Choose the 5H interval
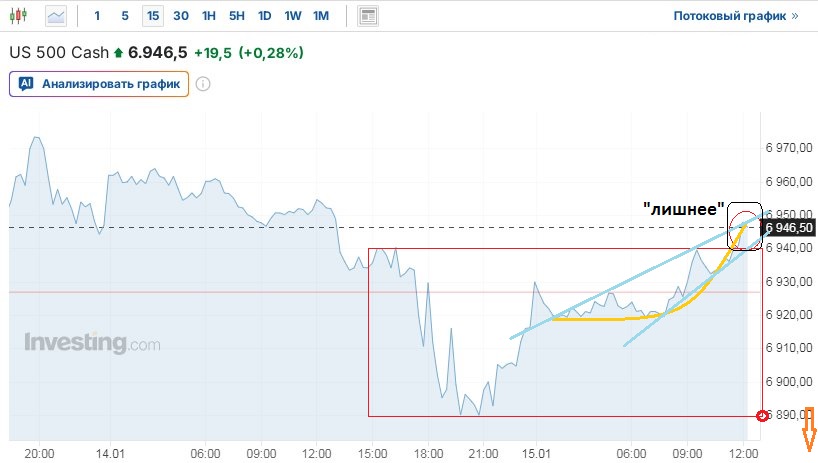 coord(236,16)
